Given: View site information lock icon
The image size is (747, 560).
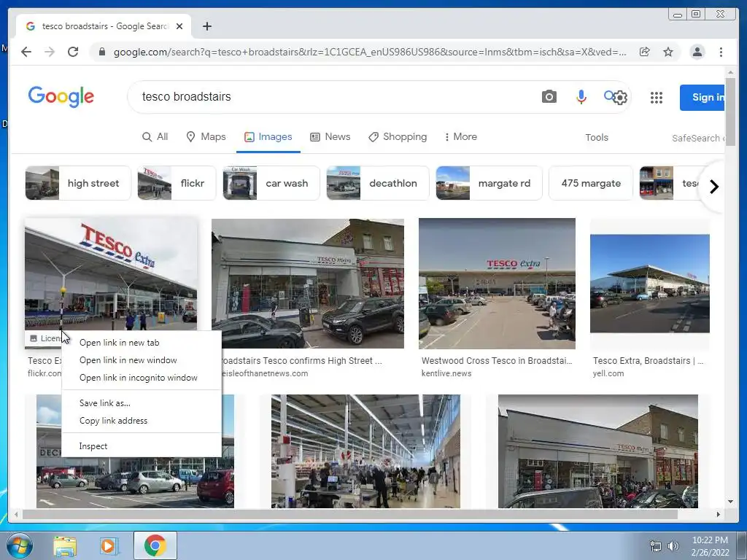Looking at the screenshot, I should click(x=101, y=52).
